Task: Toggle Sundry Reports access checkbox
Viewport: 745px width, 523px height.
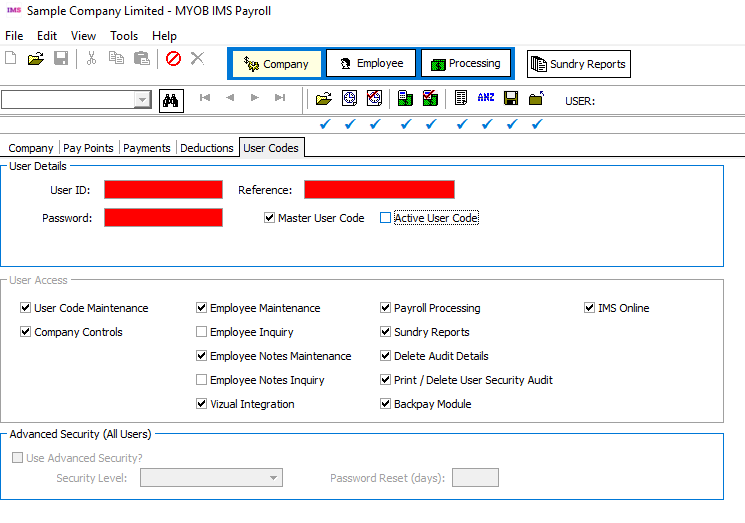Action: pyautogui.click(x=385, y=332)
